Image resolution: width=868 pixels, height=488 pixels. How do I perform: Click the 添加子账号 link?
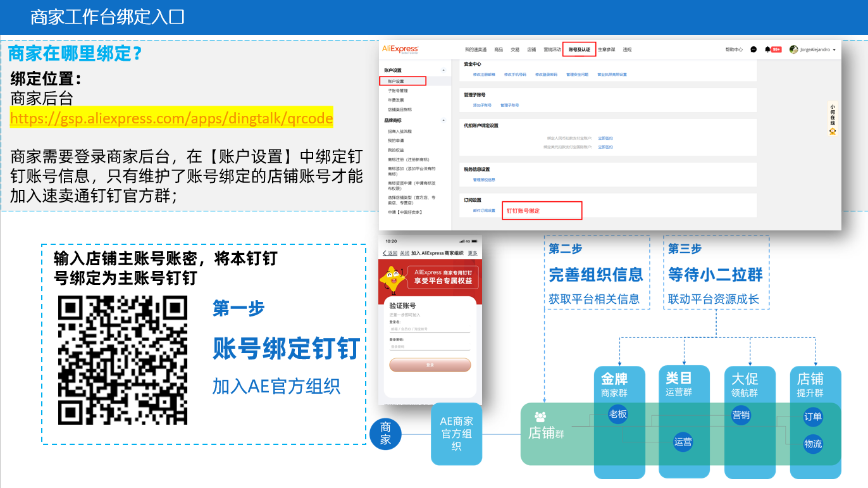coord(482,105)
